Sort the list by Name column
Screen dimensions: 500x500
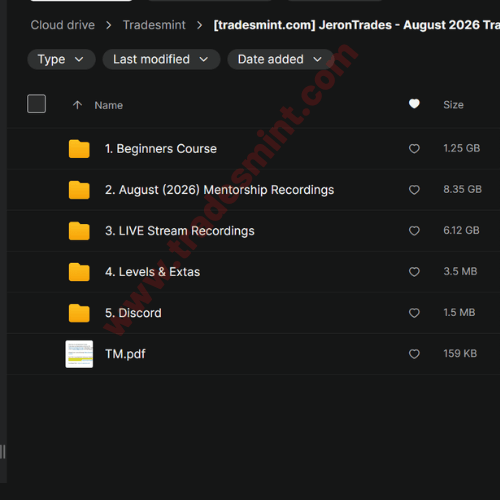point(109,105)
